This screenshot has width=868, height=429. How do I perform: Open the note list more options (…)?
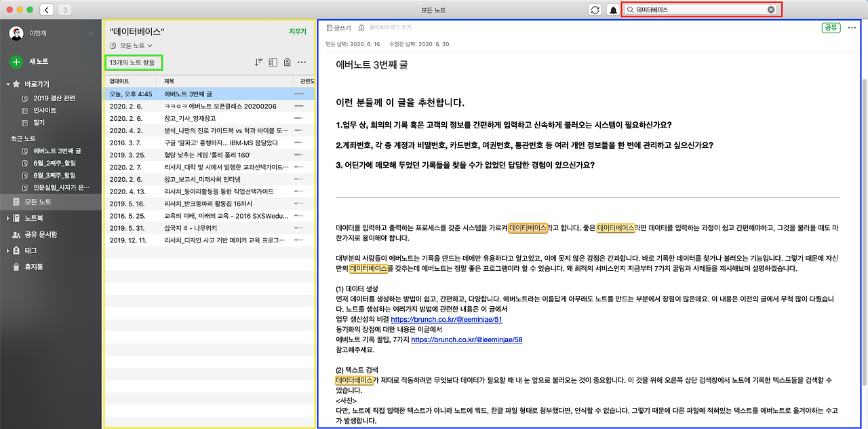302,62
